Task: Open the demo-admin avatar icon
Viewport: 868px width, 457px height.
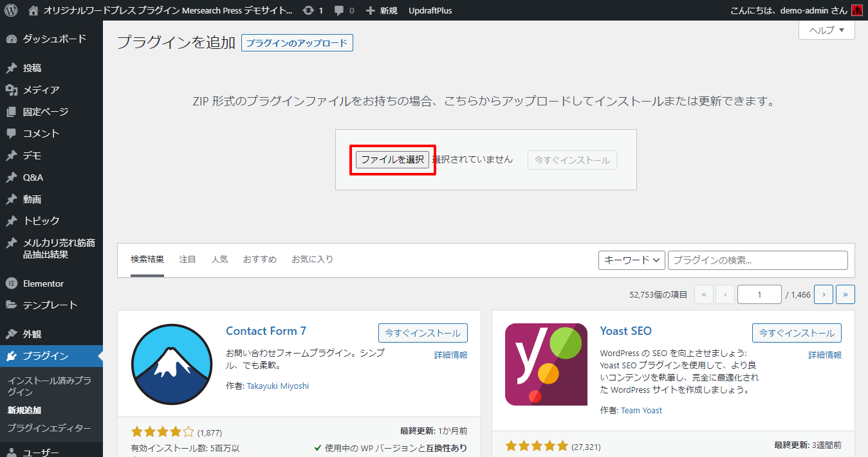Action: tap(856, 10)
